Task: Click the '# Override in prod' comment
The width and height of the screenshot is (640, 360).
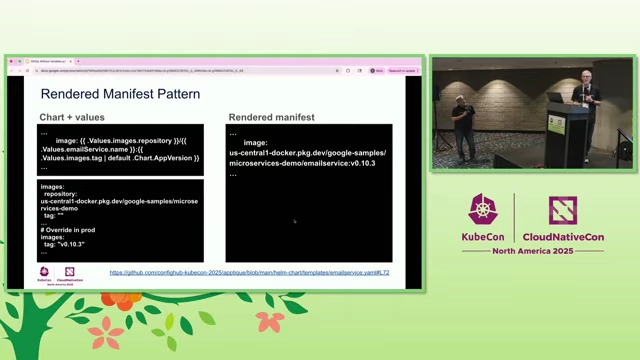Action: (68, 230)
